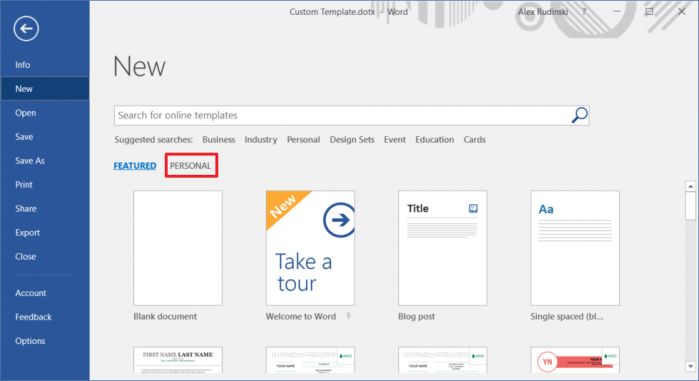Switch to the FEATURED templates tab
699x381 pixels.
pos(135,166)
